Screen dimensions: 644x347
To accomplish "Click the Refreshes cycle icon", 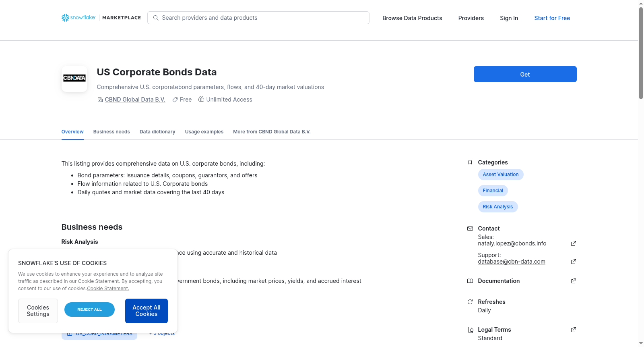I will [470, 302].
